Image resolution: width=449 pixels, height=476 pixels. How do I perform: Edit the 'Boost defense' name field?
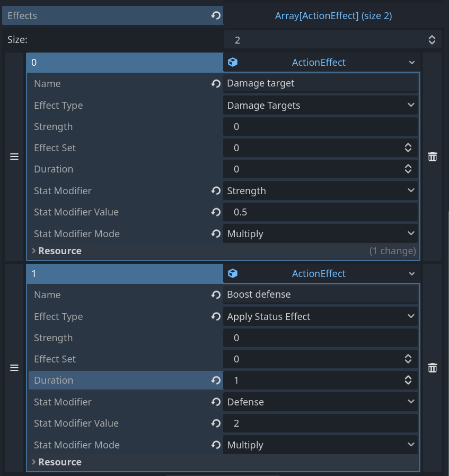[321, 295]
